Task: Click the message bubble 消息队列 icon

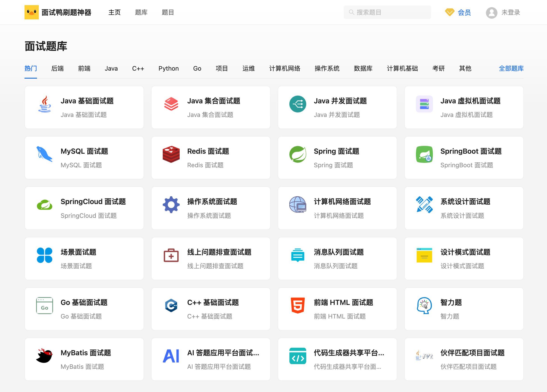Action: click(298, 255)
